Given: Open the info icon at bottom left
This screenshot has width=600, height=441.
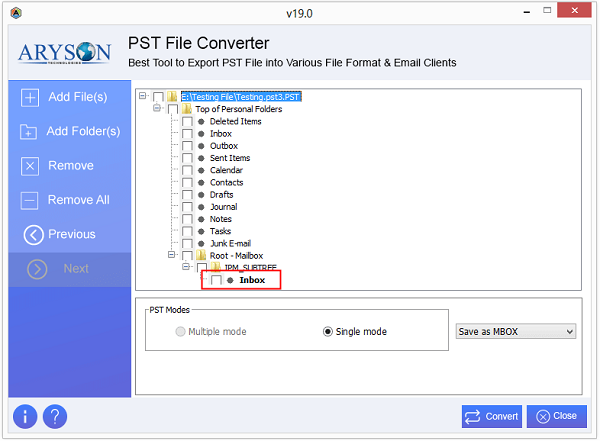Looking at the screenshot, I should tap(25, 416).
